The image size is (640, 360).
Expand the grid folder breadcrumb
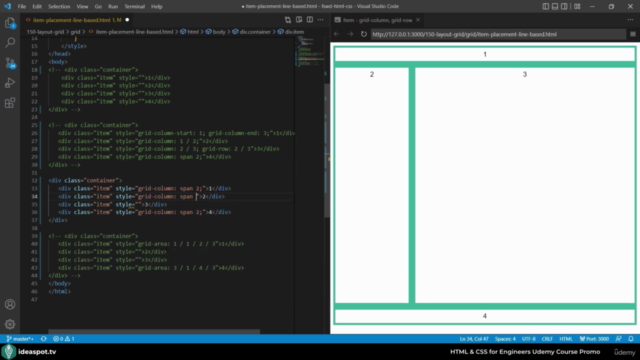[x=76, y=32]
